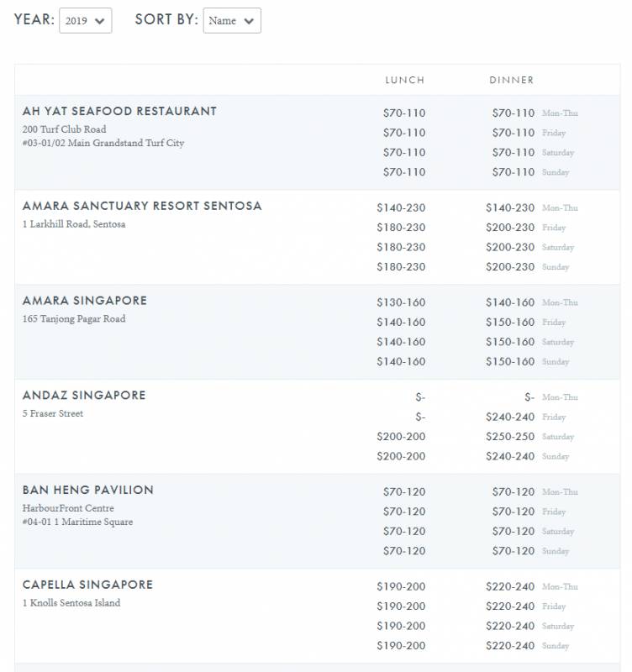Select Ah Yat Seafood Restaurant heading
Screen dimensions: 632x672
click(x=119, y=111)
